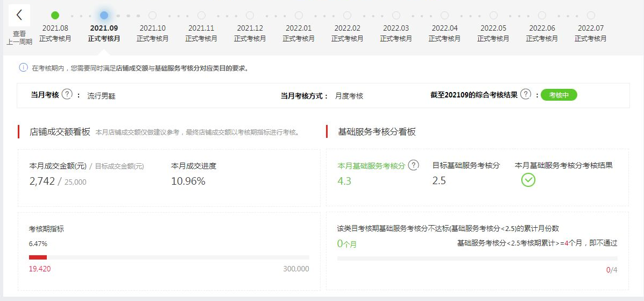The width and height of the screenshot is (644, 301).
Task: Click the green 考核中 status badge
Action: (x=558, y=95)
